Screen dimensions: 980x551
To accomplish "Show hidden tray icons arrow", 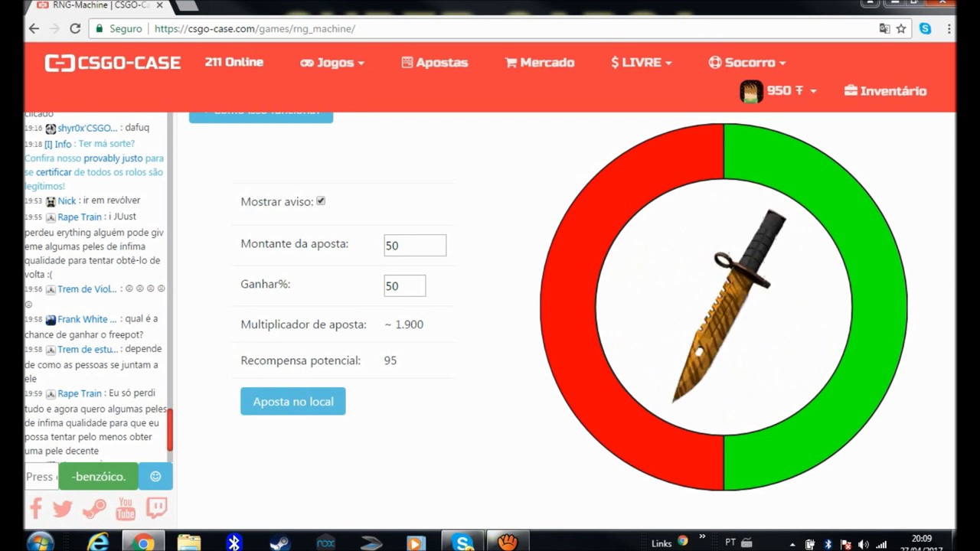I will [x=792, y=544].
